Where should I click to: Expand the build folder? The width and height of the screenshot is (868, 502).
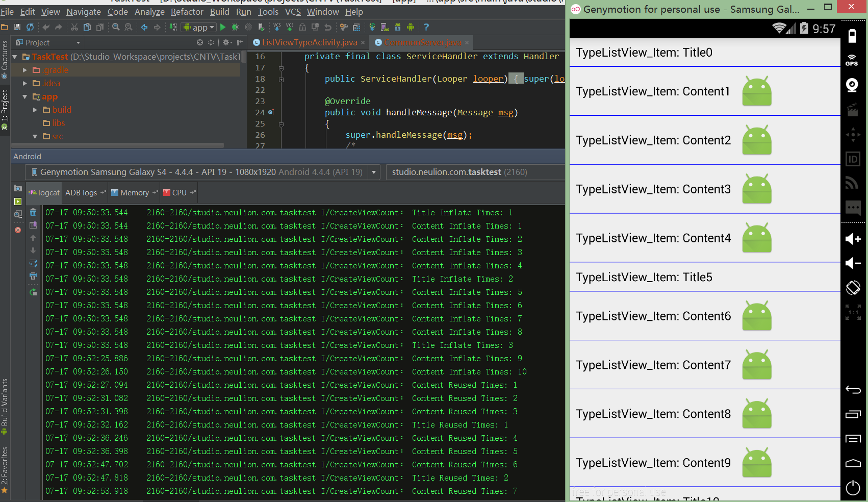35,110
